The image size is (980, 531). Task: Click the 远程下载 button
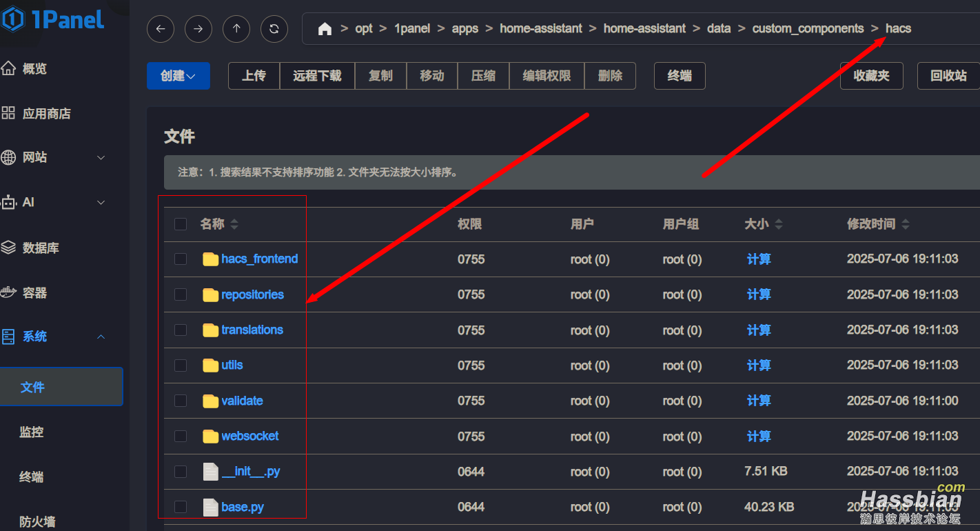tap(317, 76)
